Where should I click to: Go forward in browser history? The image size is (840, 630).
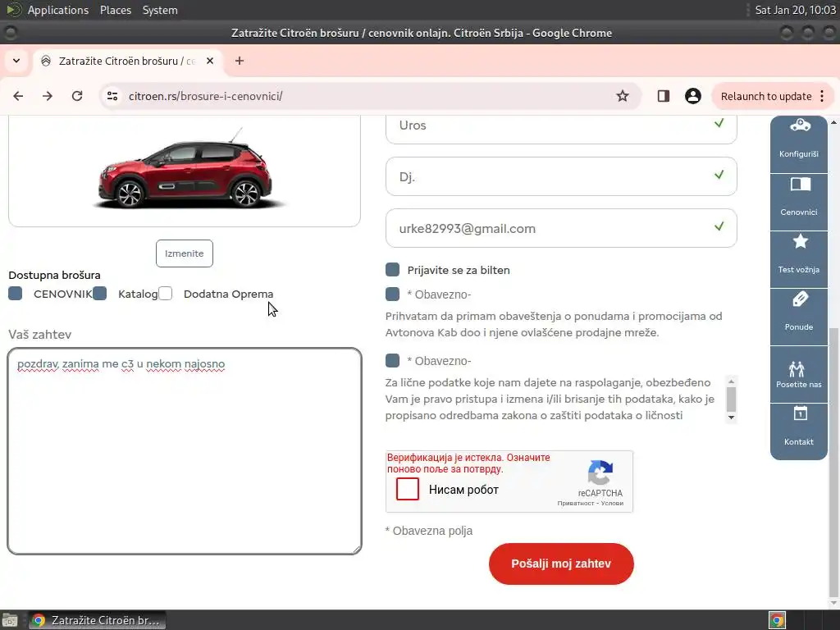coord(48,96)
